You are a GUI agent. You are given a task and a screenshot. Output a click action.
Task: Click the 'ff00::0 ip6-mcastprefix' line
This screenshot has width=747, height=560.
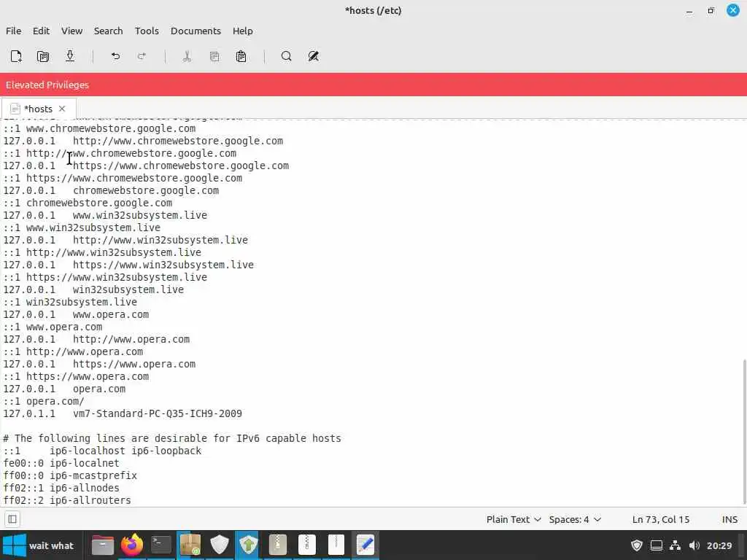[x=70, y=475]
